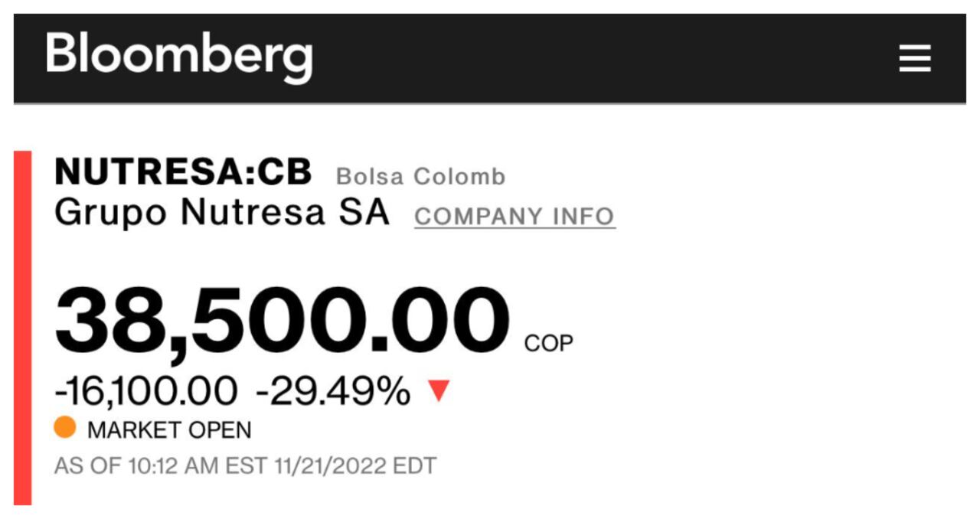
Task: Click the red down triangle indicator
Action: click(439, 392)
